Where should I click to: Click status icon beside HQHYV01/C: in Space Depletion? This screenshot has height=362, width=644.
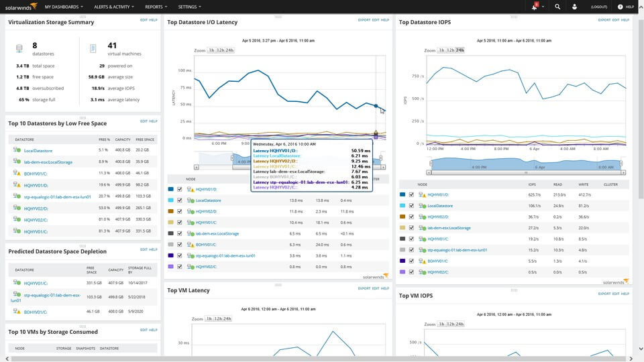coord(17,282)
